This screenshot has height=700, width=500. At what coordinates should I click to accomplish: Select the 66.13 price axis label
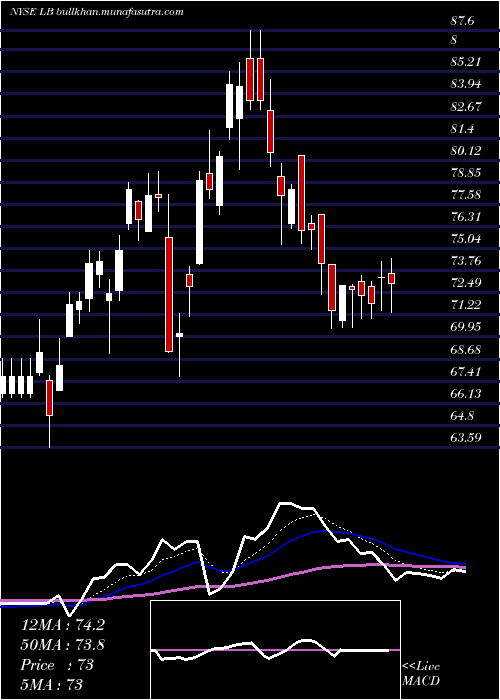(466, 393)
